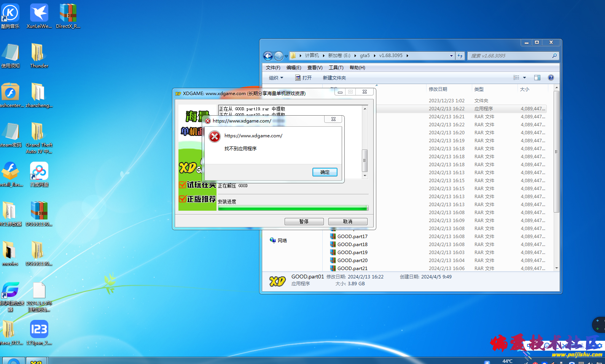Image resolution: width=605 pixels, height=364 pixels.
Task: Open the DG551150 folder icon beside movies
Action: (x=39, y=253)
